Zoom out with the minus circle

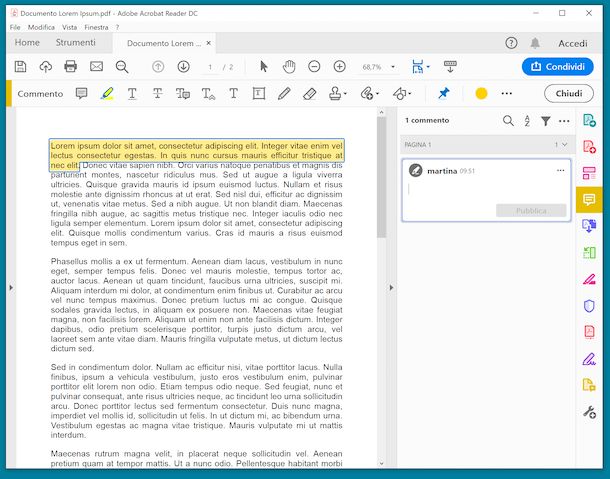pos(314,67)
